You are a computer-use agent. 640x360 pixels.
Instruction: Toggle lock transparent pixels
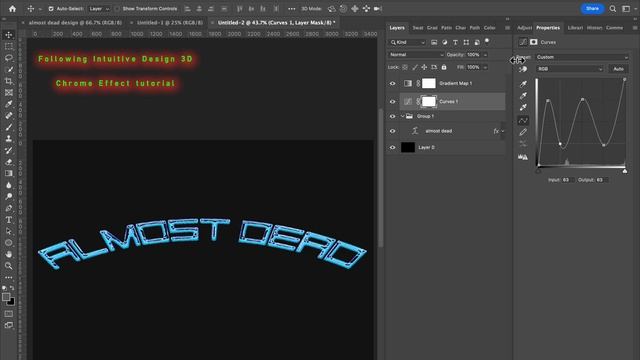click(x=405, y=67)
